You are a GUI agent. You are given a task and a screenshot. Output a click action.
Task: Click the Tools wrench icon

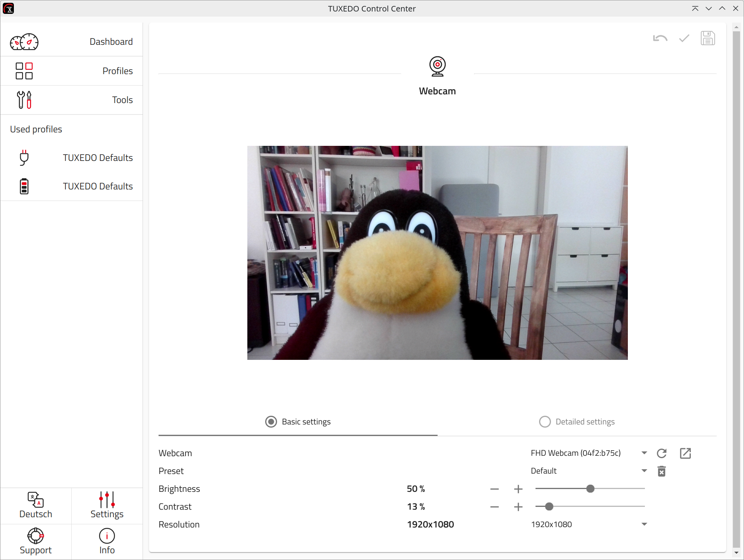(24, 100)
